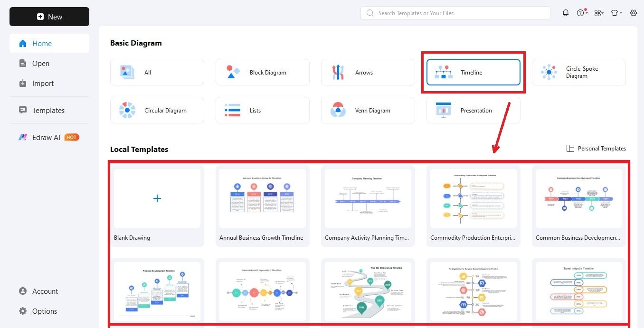Screen dimensions: 644x328
Task: Click the Templates sidebar icon
Action: point(23,110)
